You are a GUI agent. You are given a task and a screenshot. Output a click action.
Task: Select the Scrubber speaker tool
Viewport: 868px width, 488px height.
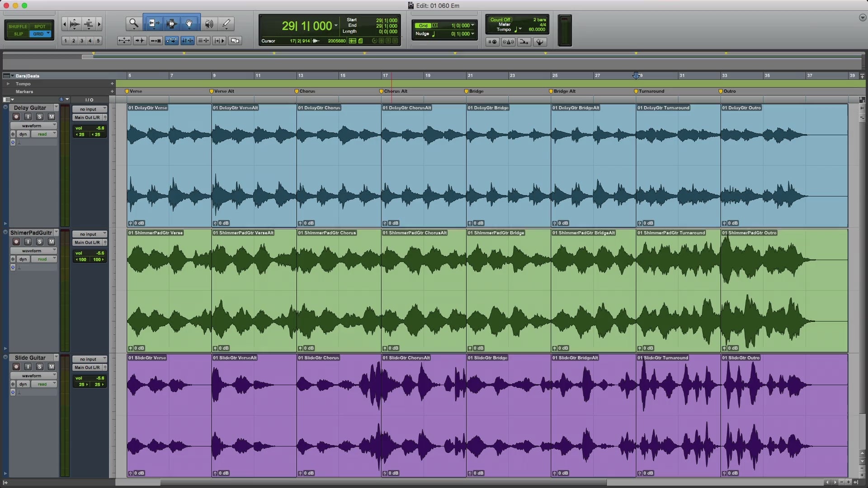click(209, 23)
